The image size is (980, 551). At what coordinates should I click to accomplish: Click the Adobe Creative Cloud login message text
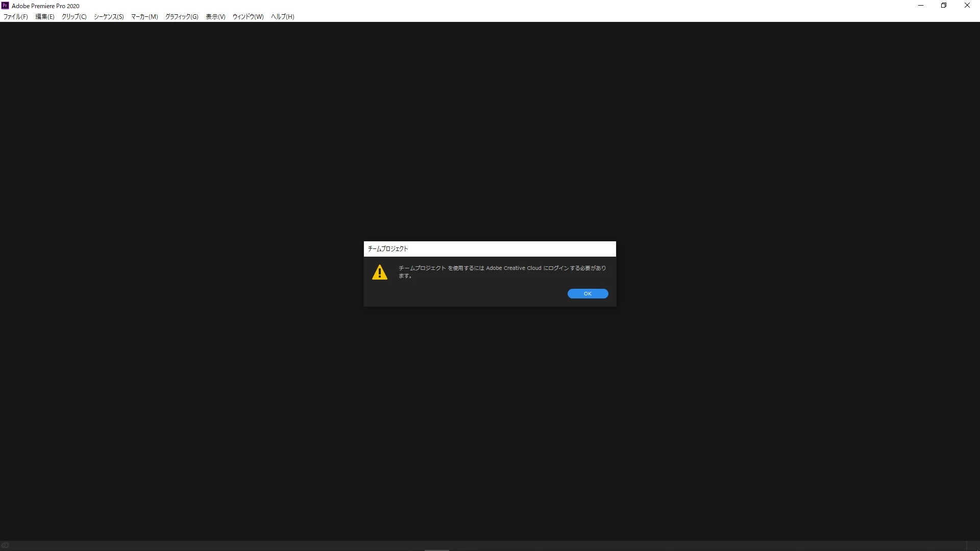click(x=502, y=271)
